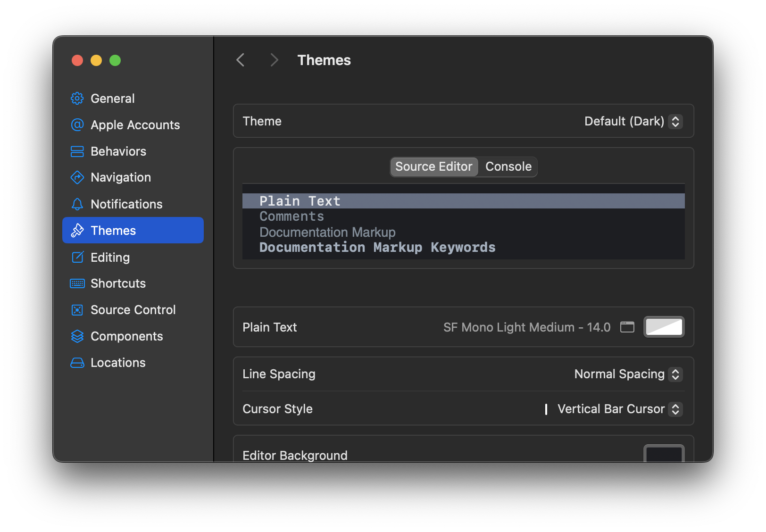This screenshot has height=532, width=766.
Task: Go to the Locations settings pane
Action: pyautogui.click(x=118, y=363)
